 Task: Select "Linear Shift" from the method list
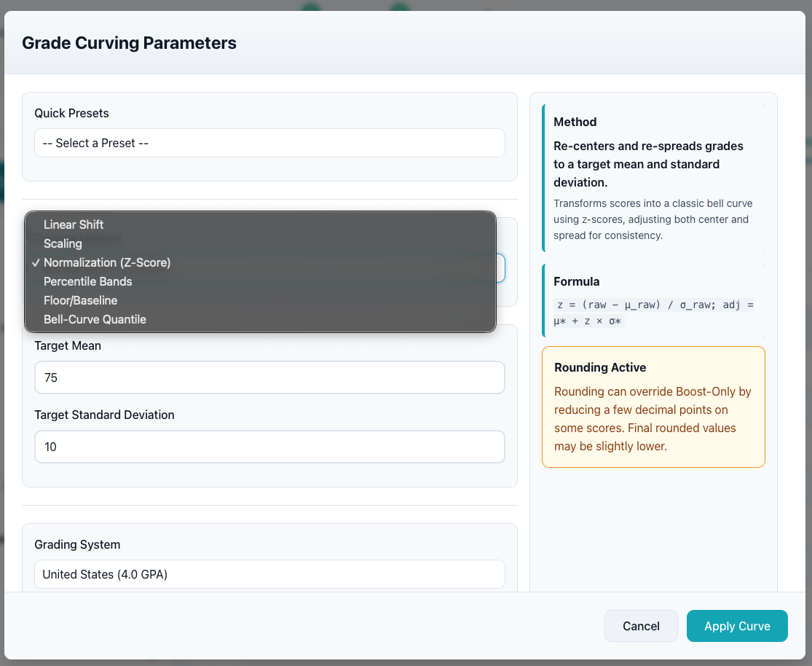[74, 224]
